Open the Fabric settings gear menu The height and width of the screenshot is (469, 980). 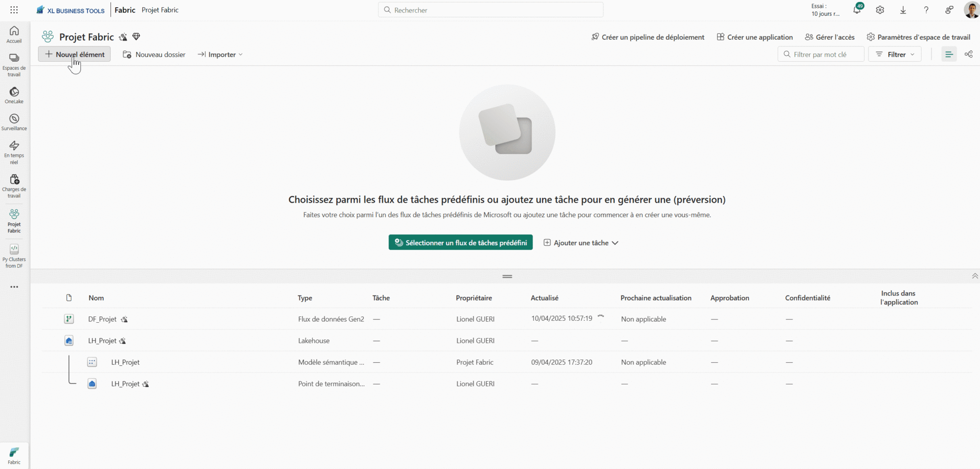coord(880,10)
